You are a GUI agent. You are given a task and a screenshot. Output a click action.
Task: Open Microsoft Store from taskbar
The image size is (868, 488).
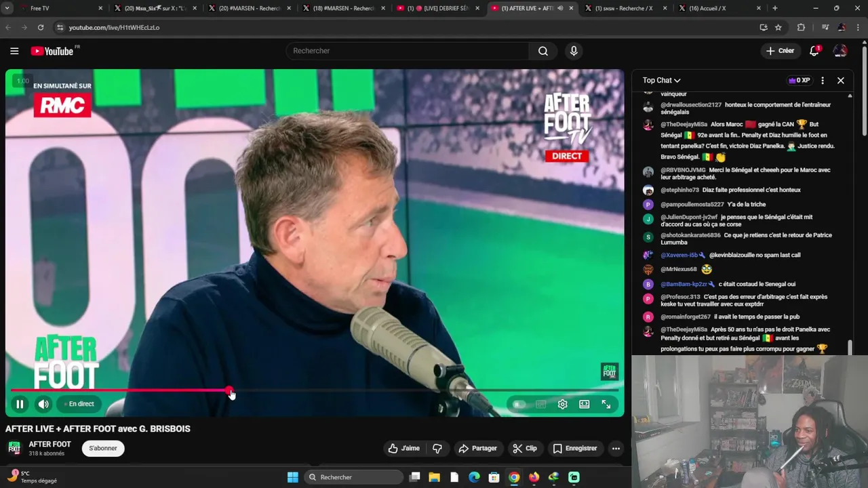(x=494, y=477)
